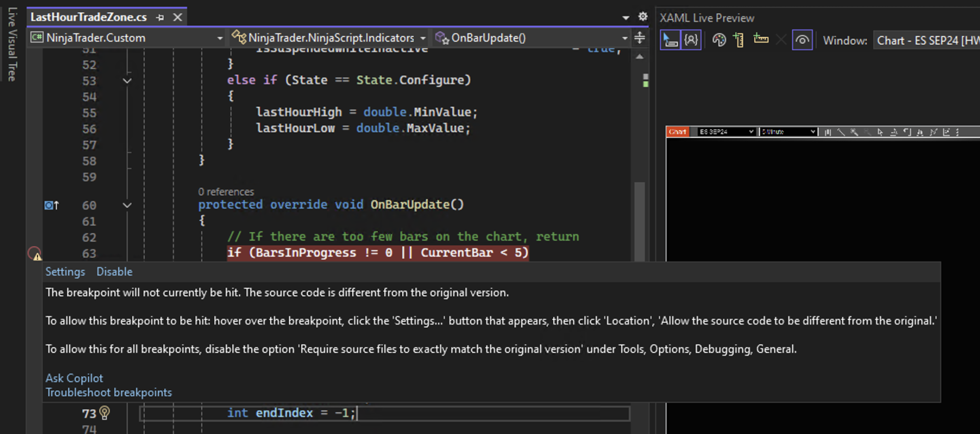The width and height of the screenshot is (980, 434).
Task: Click the split editor window icon
Action: pos(640,38)
